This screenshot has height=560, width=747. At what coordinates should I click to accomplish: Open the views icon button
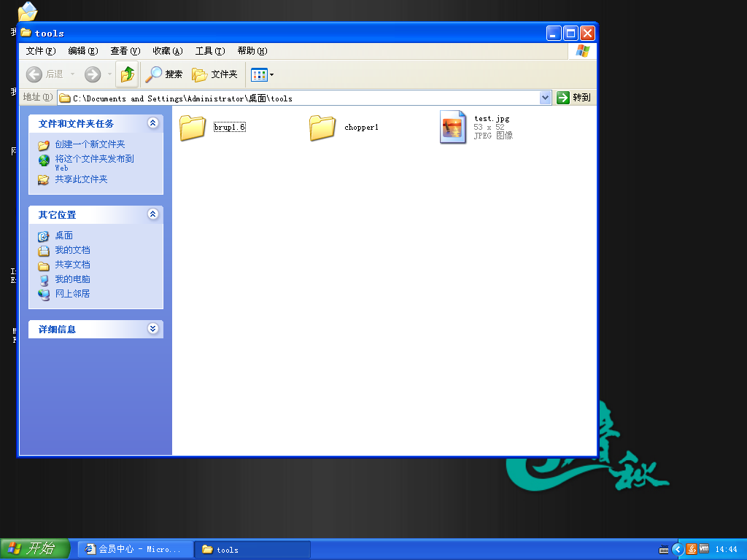[259, 75]
